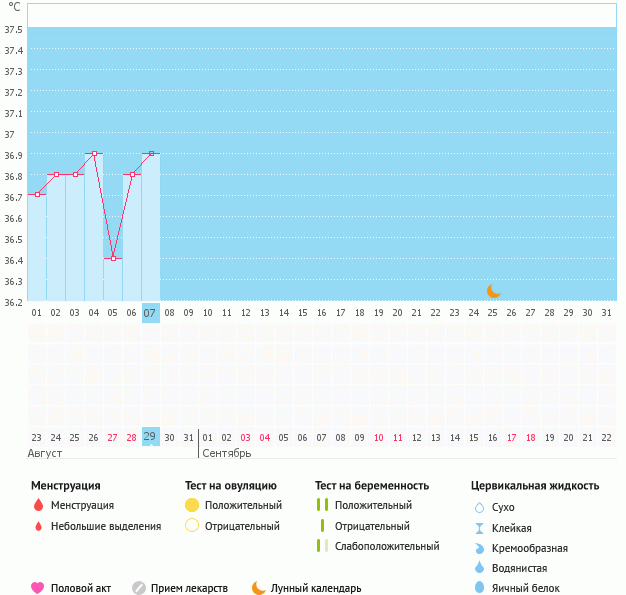Select the egg white cervical fluid icon
626x595 pixels.
tap(479, 588)
